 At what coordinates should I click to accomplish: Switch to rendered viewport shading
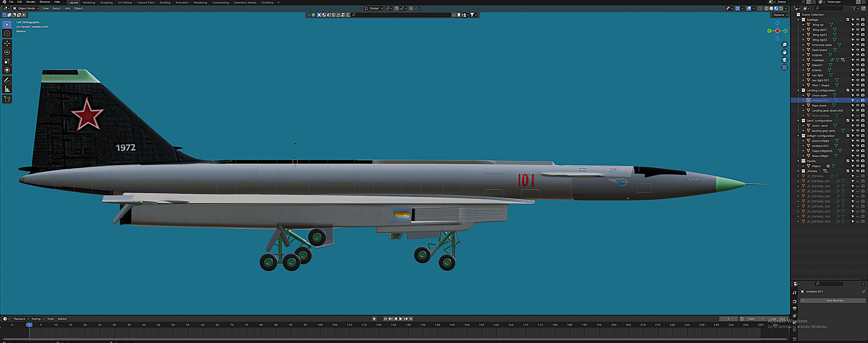point(781,8)
